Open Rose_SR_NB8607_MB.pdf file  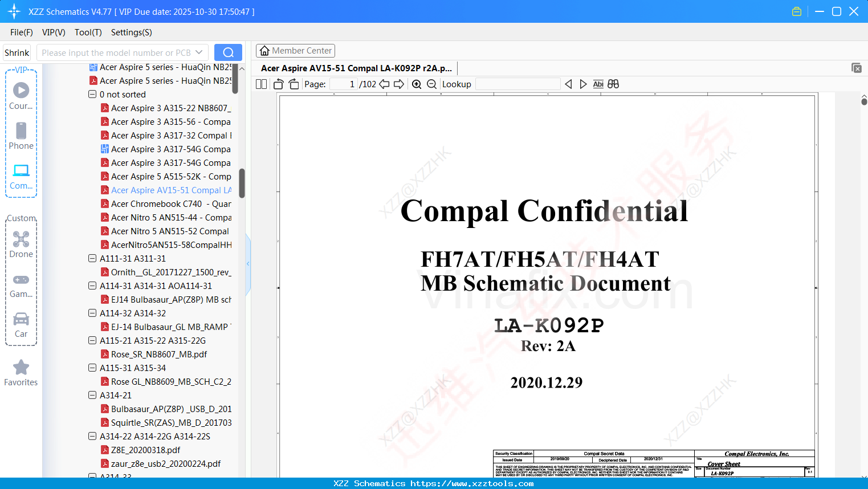tap(154, 354)
